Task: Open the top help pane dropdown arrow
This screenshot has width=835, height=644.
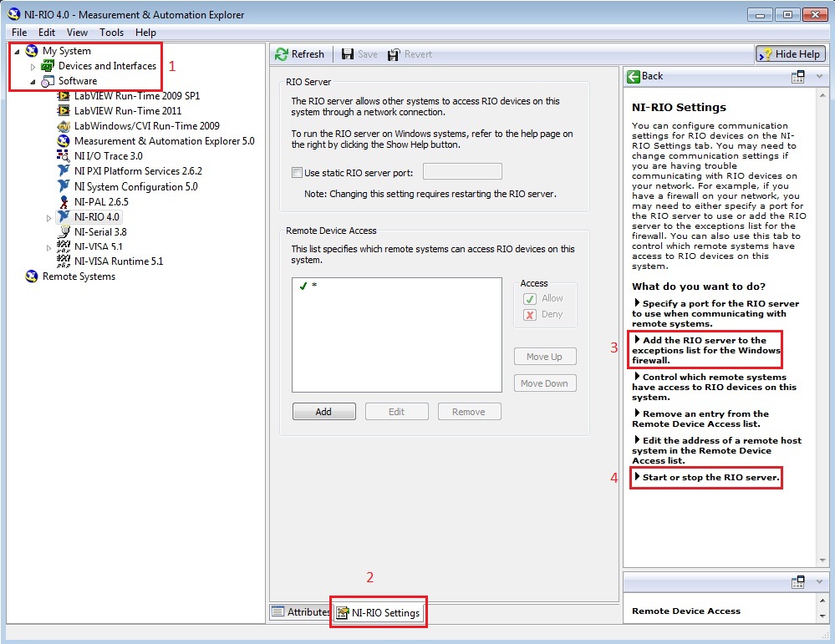Action: click(820, 77)
